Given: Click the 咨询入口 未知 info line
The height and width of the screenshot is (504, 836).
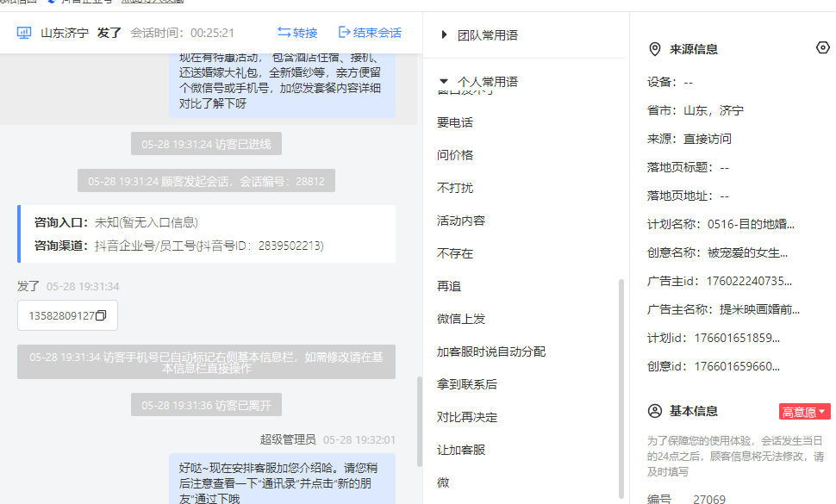Looking at the screenshot, I should point(116,222).
